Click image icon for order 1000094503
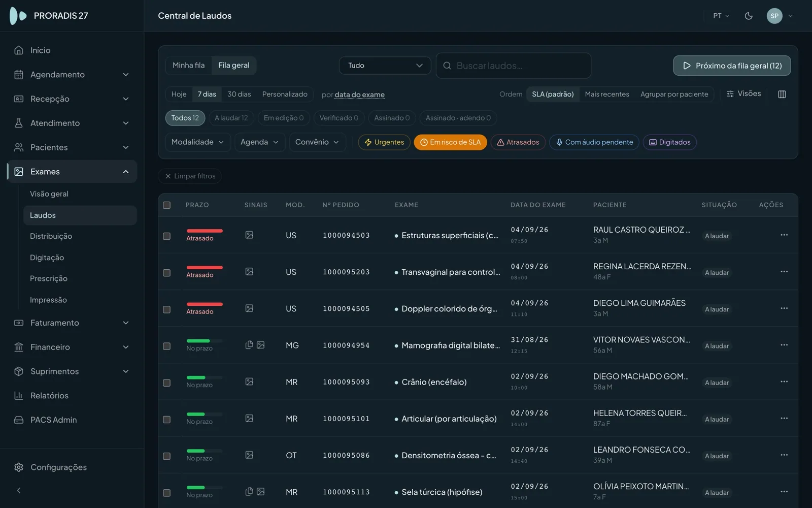This screenshot has height=508, width=812. pyautogui.click(x=249, y=235)
